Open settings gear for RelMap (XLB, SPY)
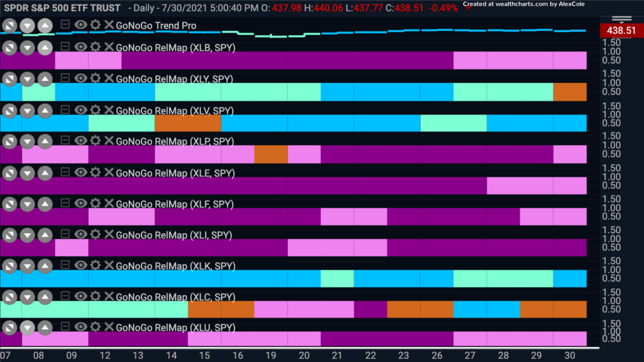The image size is (644, 362). point(95,47)
